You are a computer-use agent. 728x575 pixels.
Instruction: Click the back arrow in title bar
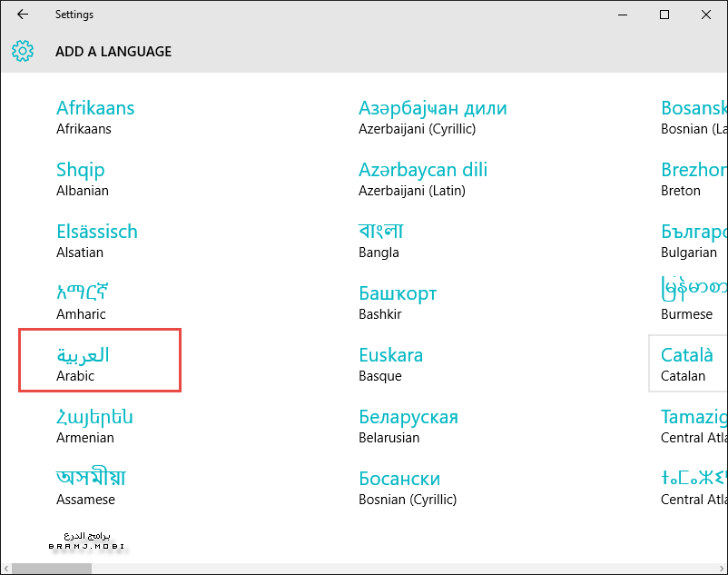(23, 15)
